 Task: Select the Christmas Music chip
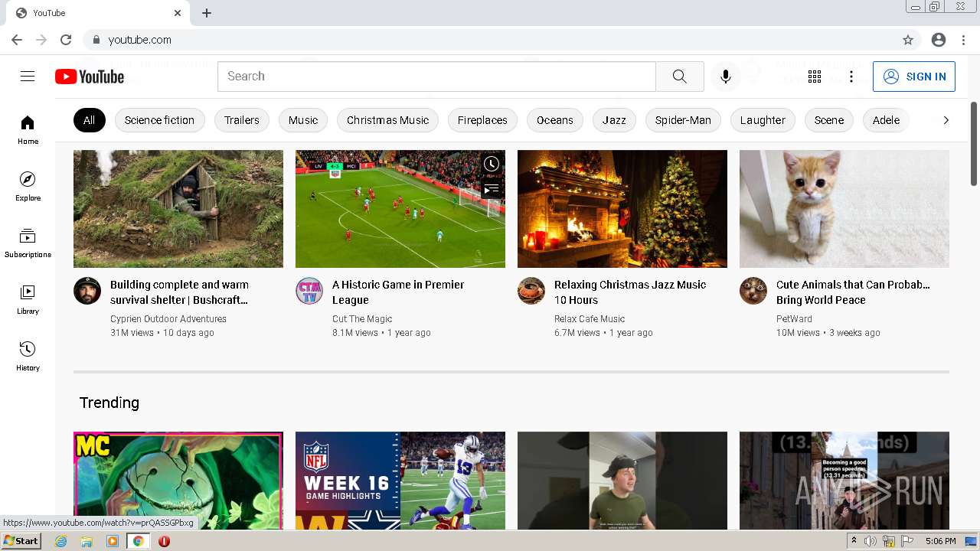pyautogui.click(x=387, y=120)
